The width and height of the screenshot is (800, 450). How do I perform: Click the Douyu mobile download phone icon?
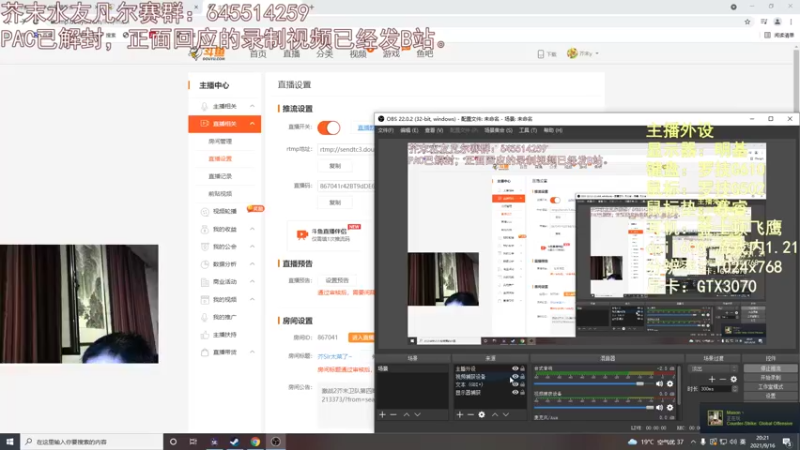tap(540, 54)
